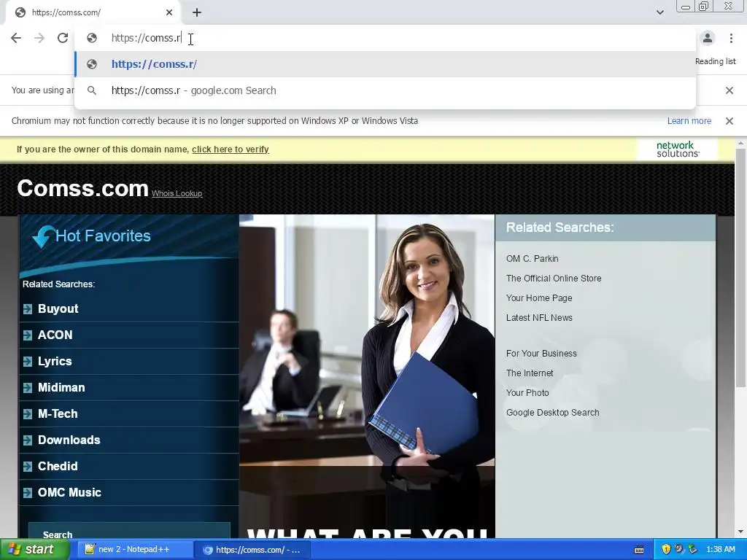The height and width of the screenshot is (560, 747).
Task: Open the Whois Lookup link
Action: point(177,193)
